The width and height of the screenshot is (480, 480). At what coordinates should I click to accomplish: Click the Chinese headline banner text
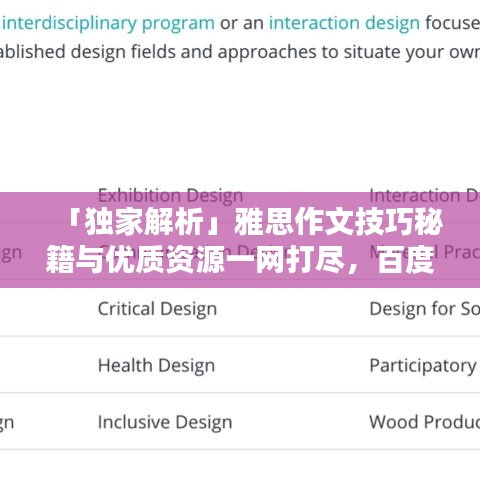pyautogui.click(x=244, y=240)
